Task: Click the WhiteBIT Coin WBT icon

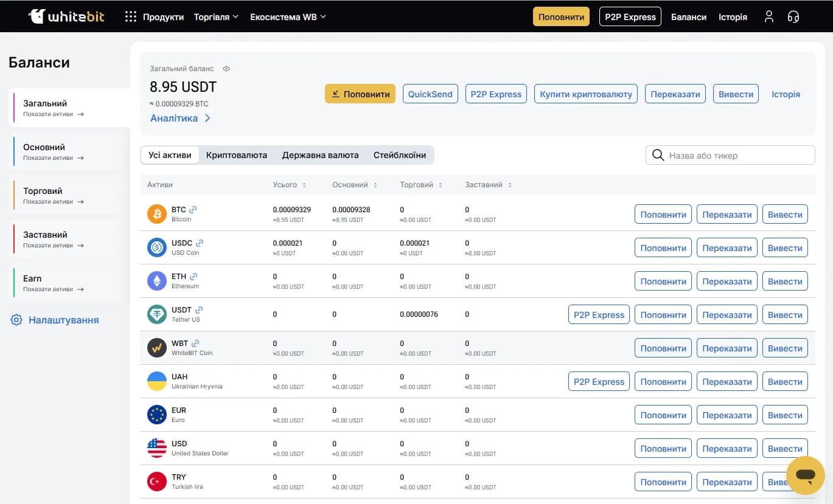Action: 157,348
